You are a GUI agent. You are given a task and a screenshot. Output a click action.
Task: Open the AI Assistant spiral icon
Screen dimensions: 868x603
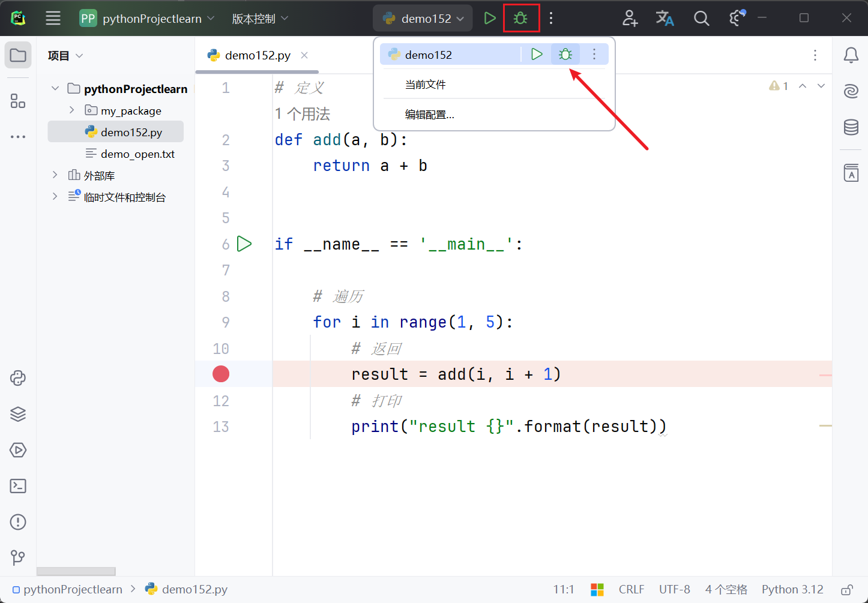tap(851, 91)
